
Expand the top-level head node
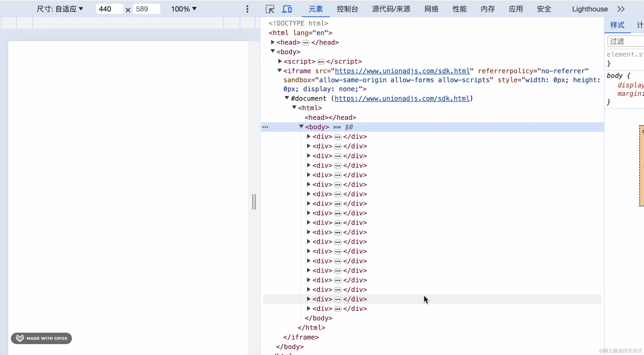(x=273, y=42)
